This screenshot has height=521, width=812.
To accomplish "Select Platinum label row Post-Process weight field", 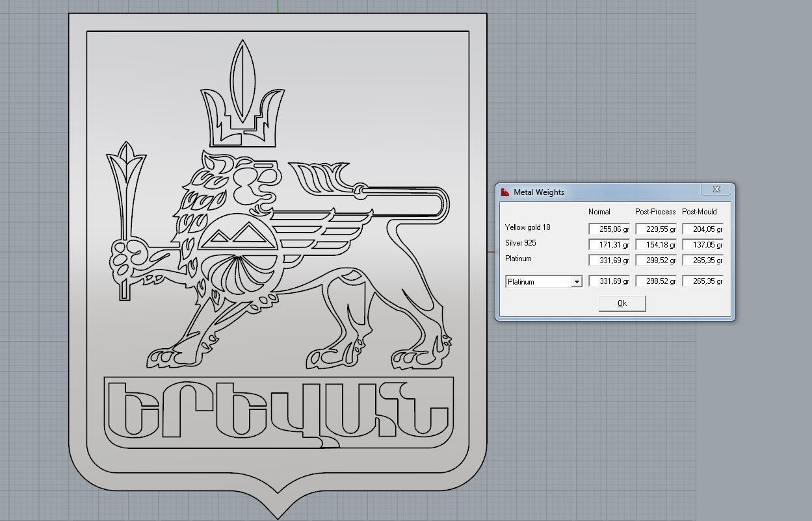I will click(656, 260).
